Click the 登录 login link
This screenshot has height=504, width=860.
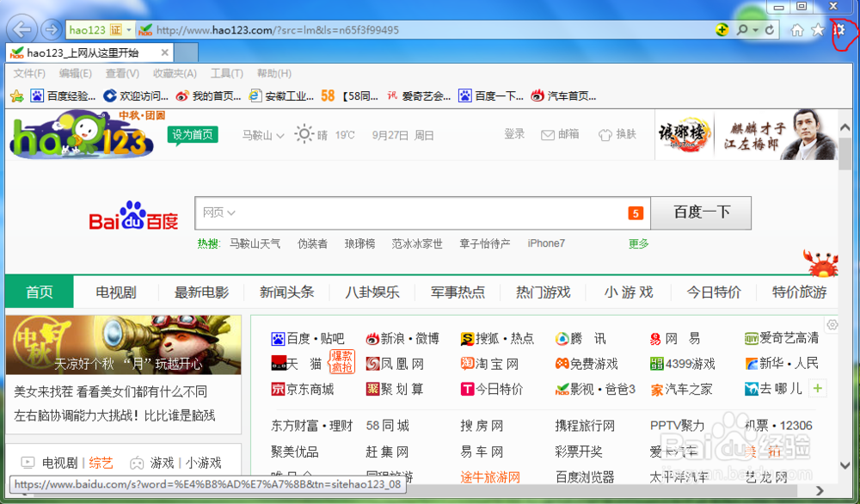[514, 134]
